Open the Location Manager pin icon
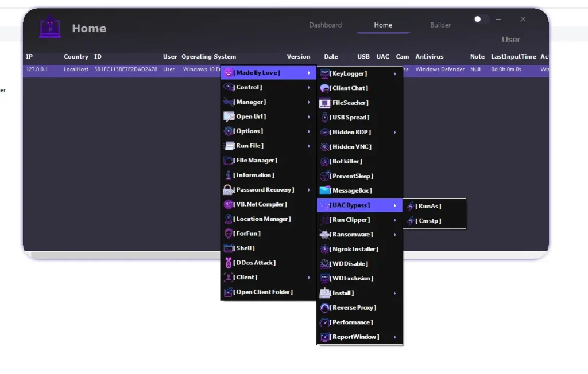Image resolution: width=588 pixels, height=374 pixels. click(x=227, y=219)
